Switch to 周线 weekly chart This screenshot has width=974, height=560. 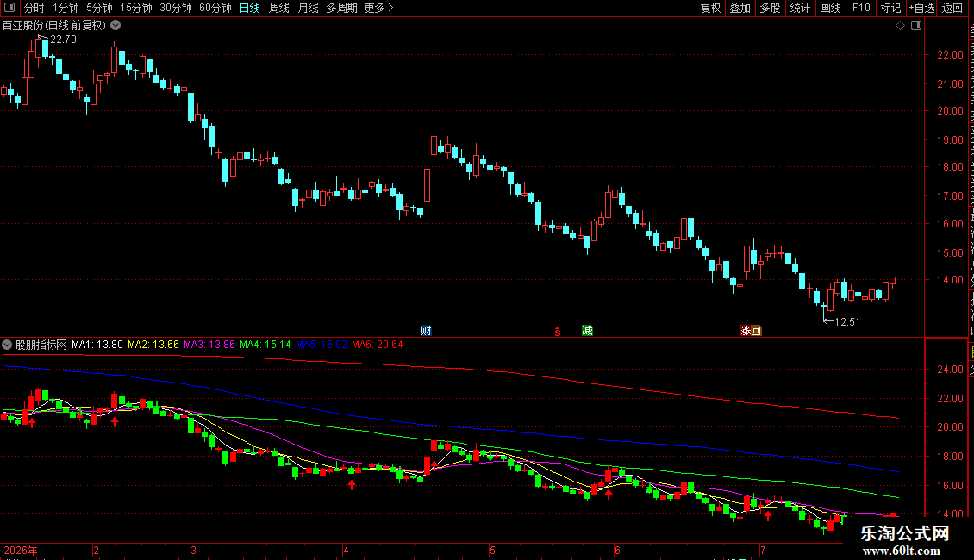click(279, 8)
